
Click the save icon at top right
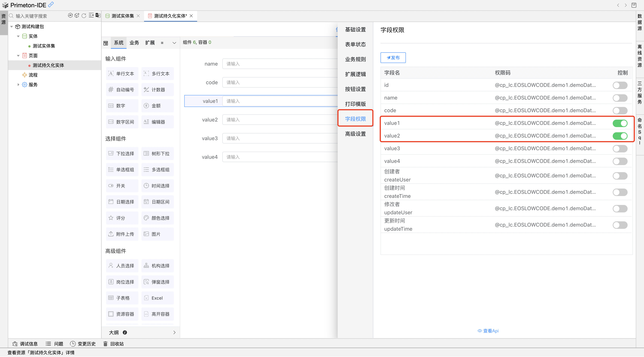click(634, 5)
